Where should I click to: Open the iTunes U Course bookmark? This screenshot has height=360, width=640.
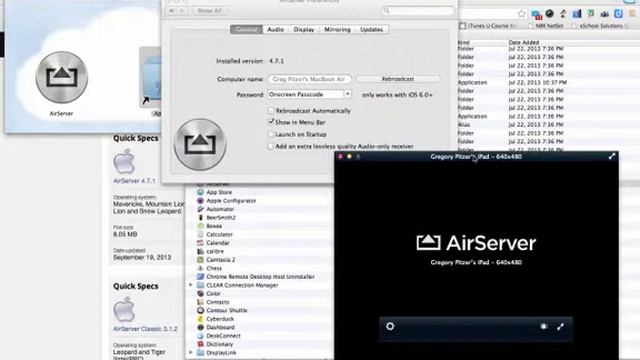[488, 26]
